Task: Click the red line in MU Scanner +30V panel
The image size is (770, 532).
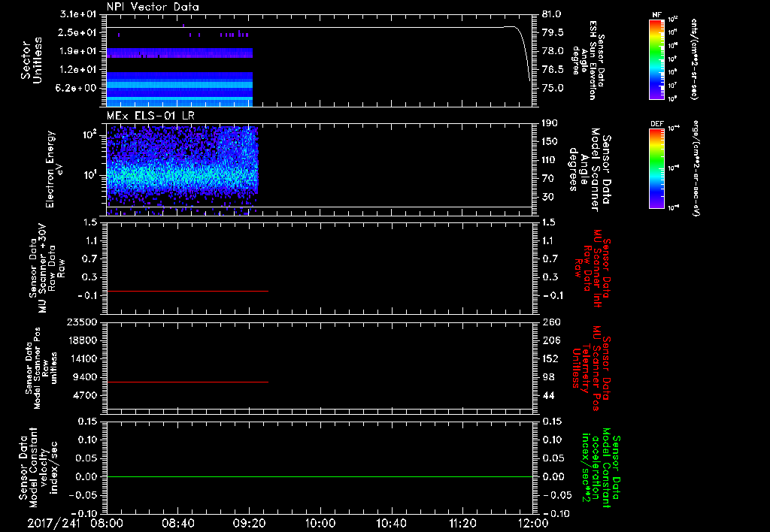Action: [187, 291]
